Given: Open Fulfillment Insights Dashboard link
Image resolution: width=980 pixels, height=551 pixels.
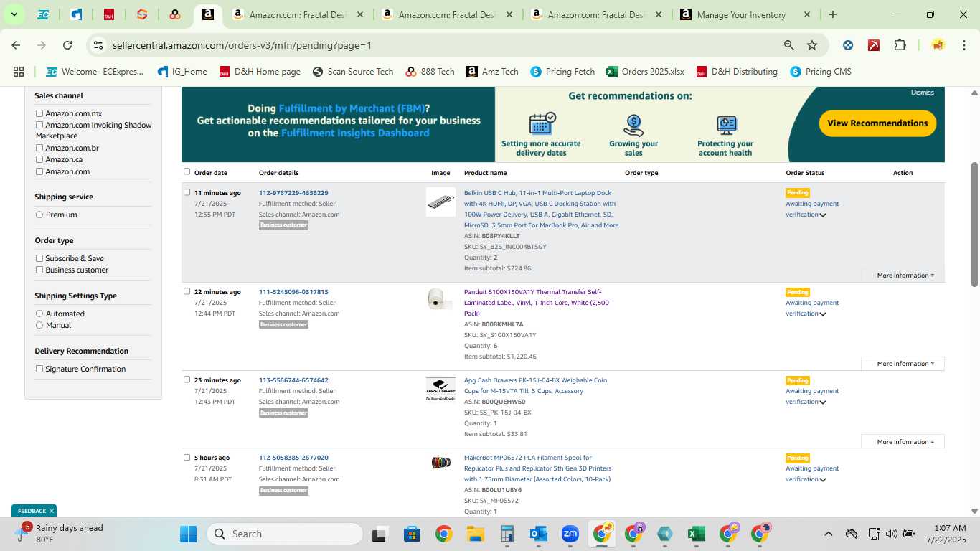Looking at the screenshot, I should coord(355,133).
